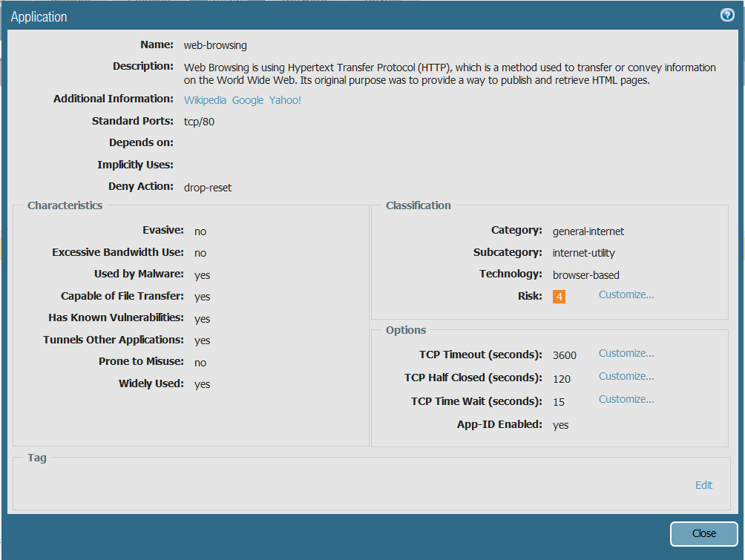
Task: Click the tcp/80 standard port value
Action: point(199,122)
